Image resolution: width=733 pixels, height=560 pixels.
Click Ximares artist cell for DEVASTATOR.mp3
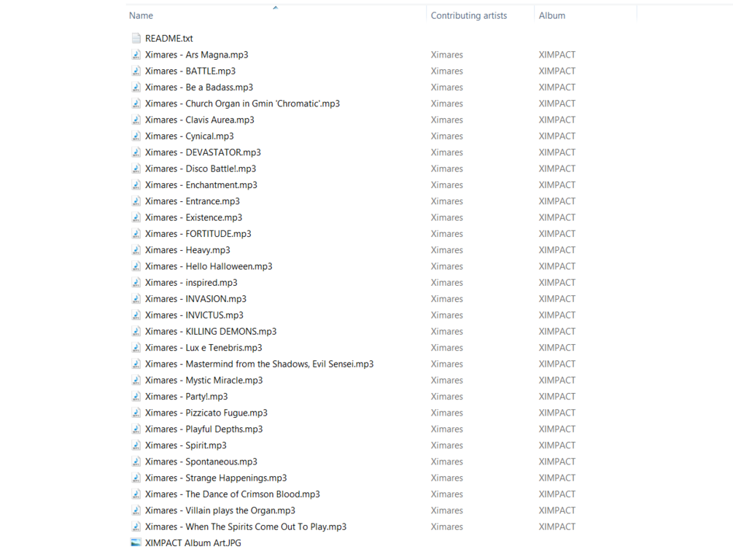click(447, 152)
